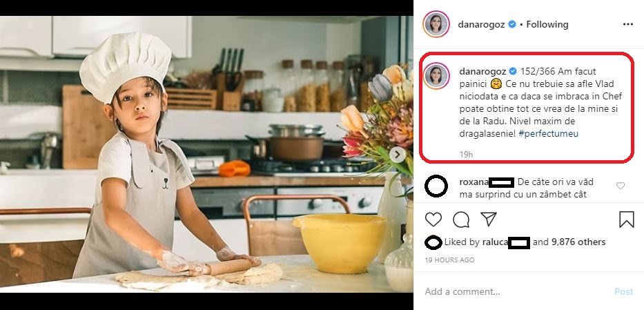Click the comment speech bubble icon
The width and height of the screenshot is (644, 310).
[460, 220]
